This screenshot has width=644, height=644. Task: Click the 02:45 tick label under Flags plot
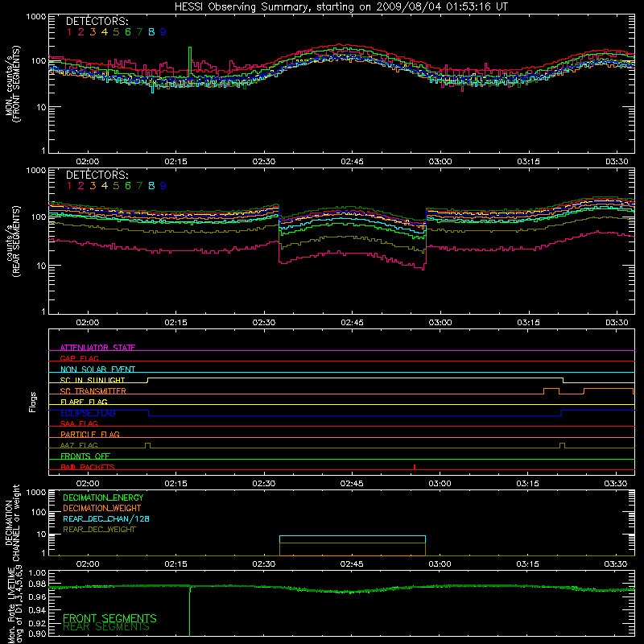[352, 484]
